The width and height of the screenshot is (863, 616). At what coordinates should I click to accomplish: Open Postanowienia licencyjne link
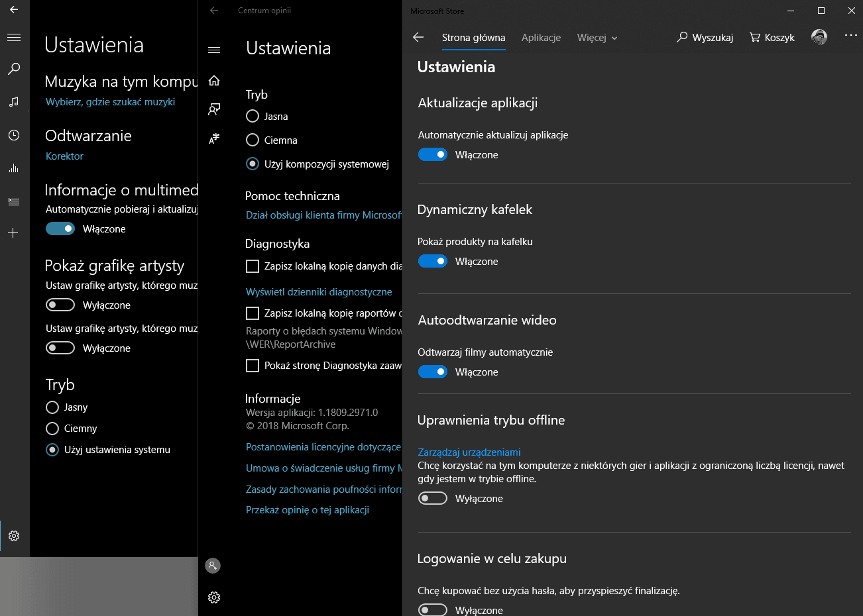323,447
